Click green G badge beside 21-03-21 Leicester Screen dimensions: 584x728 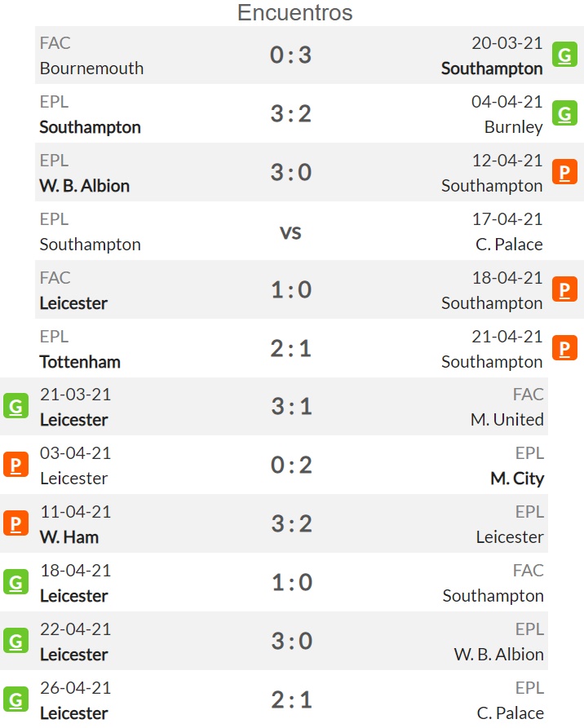15,406
